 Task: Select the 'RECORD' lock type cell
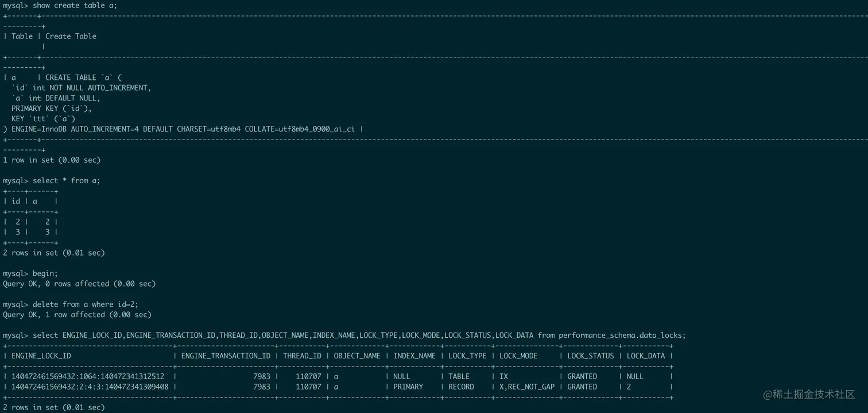(462, 387)
